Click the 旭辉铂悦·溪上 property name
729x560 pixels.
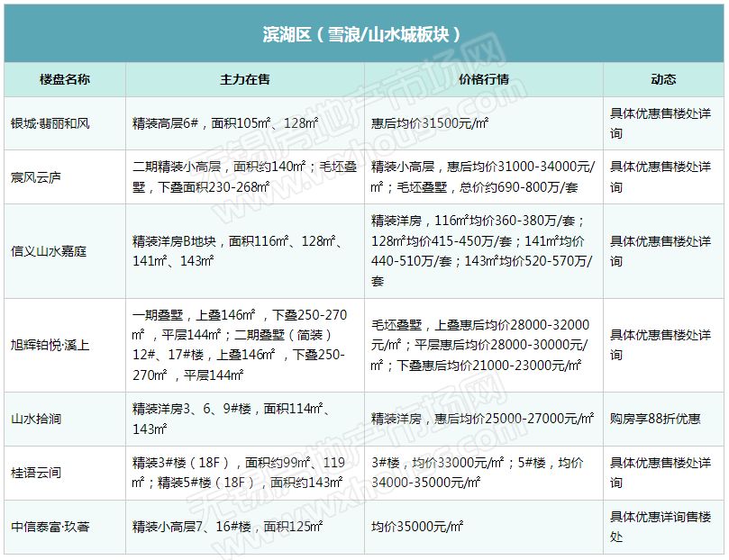[50, 345]
